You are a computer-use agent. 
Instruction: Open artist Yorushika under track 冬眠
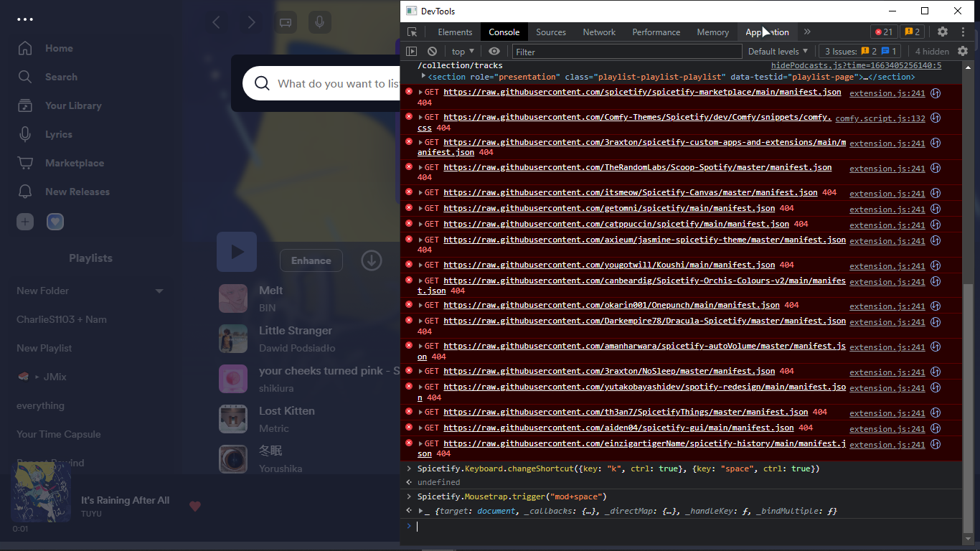[x=281, y=468]
